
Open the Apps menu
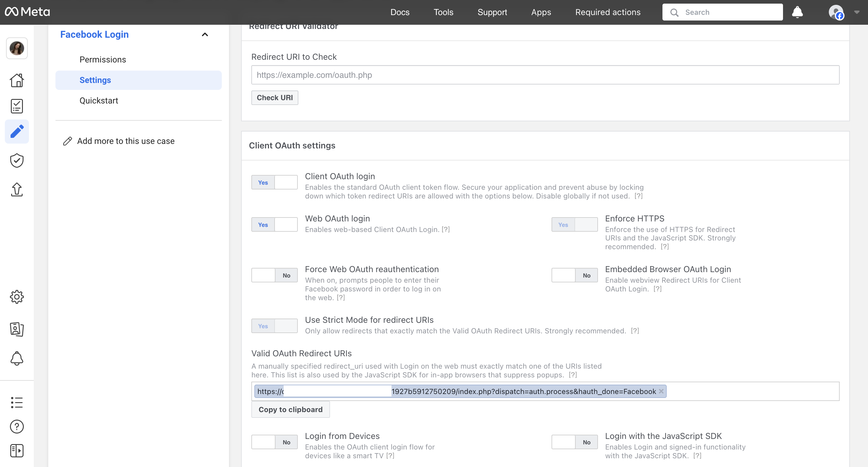[541, 12]
